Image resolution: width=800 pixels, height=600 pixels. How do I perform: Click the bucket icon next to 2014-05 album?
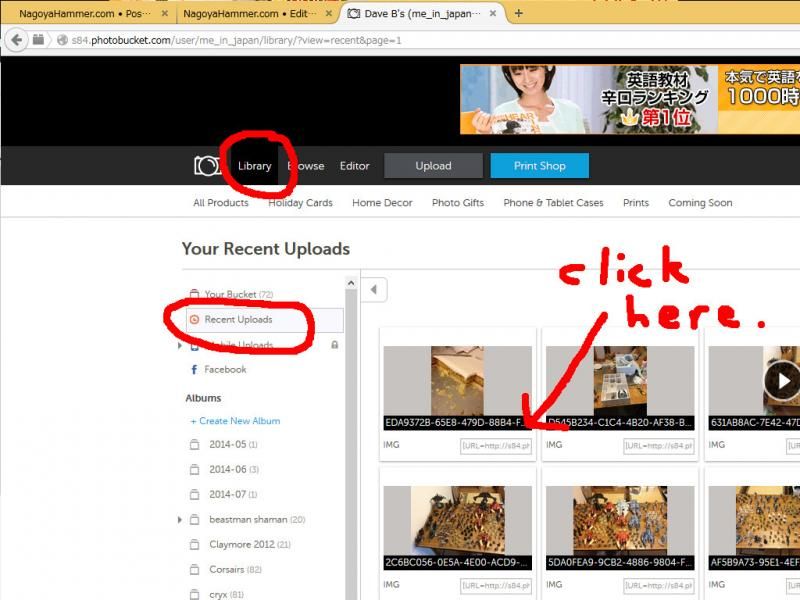195,445
